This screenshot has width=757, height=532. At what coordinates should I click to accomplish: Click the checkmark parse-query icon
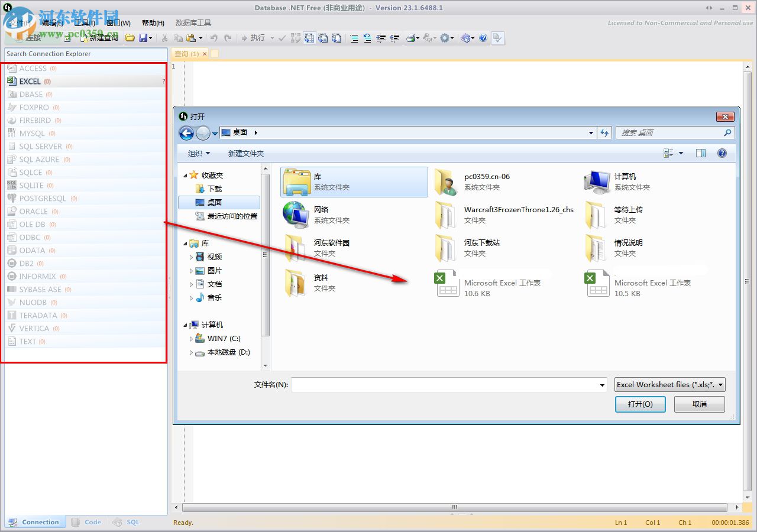pos(282,38)
